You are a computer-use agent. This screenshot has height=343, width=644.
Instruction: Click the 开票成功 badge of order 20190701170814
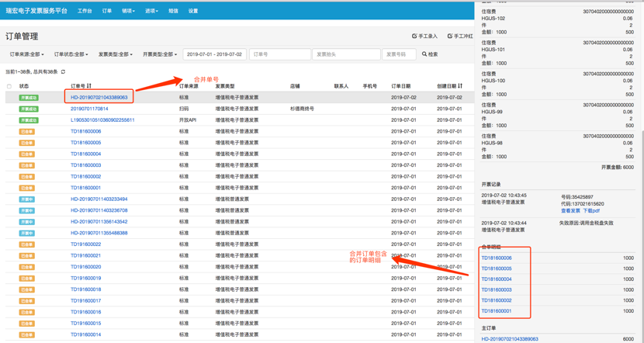(29, 109)
